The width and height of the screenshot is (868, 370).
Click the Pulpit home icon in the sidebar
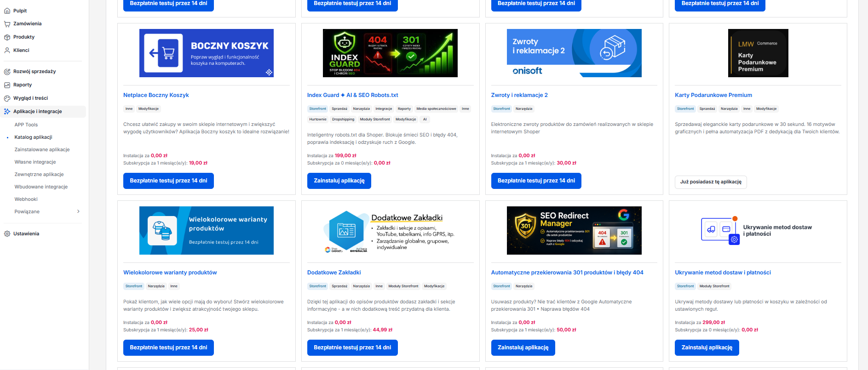(7, 11)
